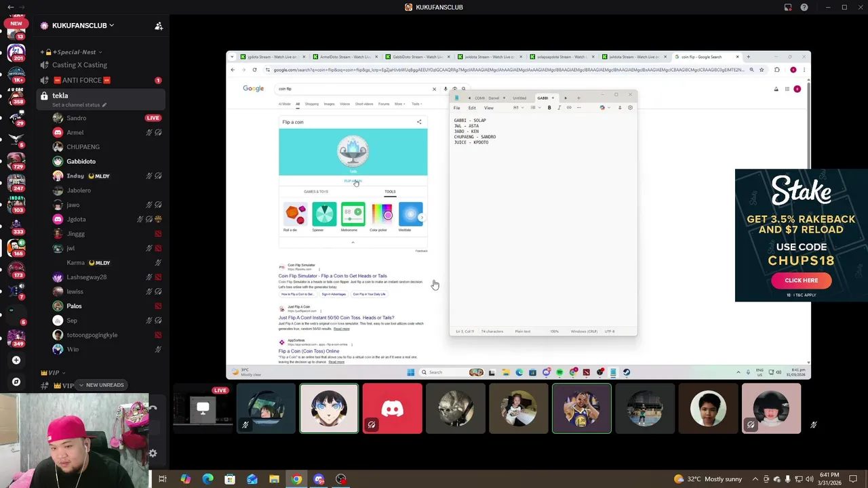
Task: Open the Metronome tool
Action: point(353,218)
